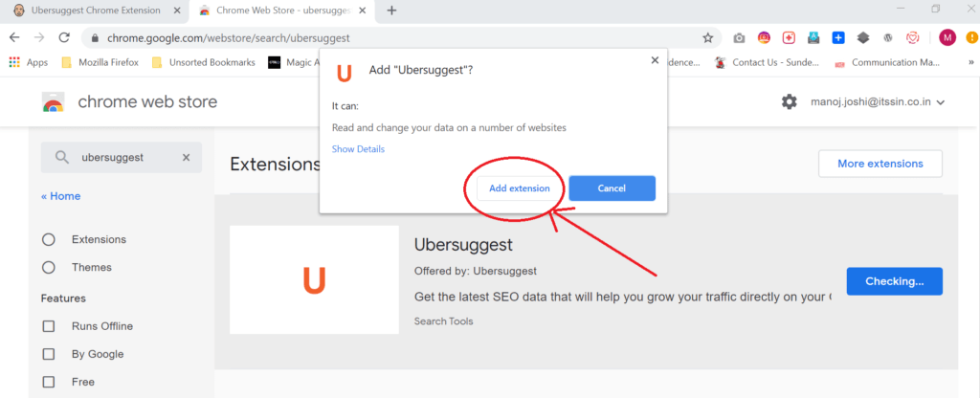Click the Add extension button
Viewport: 980px width, 398px height.
coord(520,188)
